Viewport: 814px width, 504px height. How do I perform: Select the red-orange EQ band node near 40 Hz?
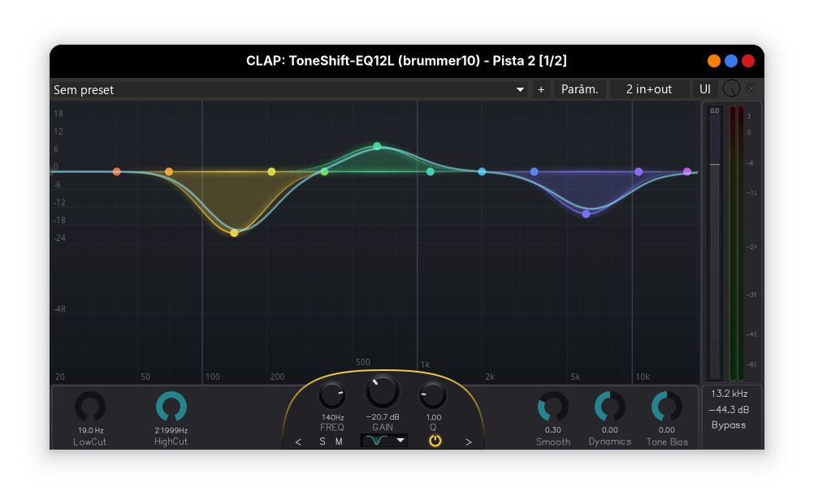pyautogui.click(x=117, y=171)
